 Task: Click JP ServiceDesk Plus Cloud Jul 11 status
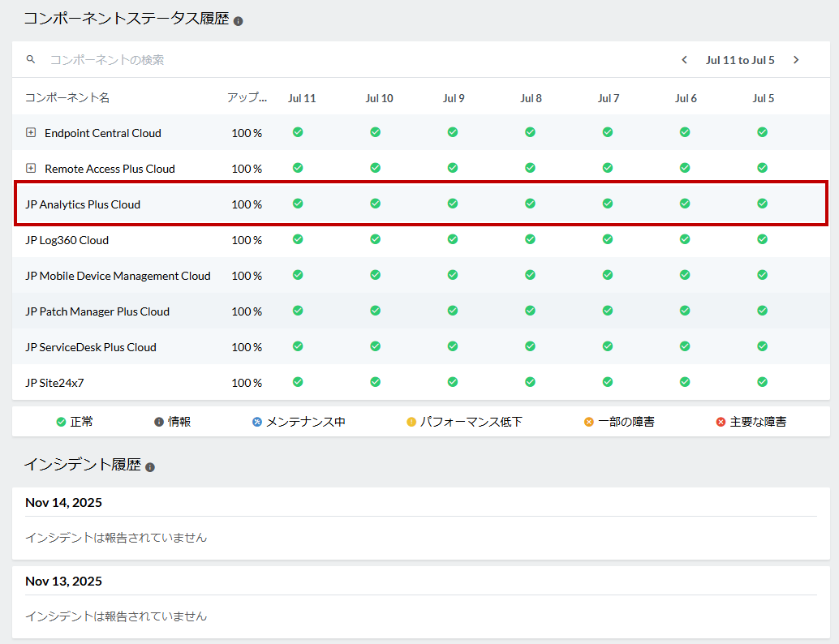click(298, 346)
